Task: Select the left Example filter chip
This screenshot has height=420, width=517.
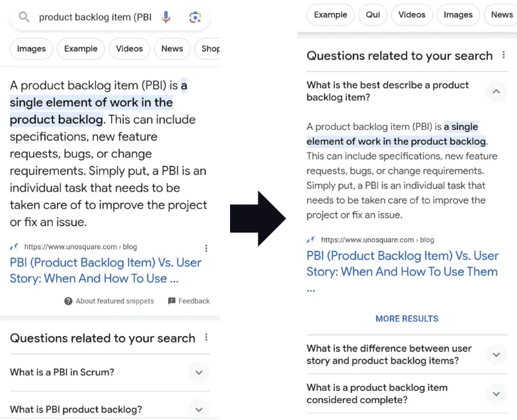Action: point(81,48)
